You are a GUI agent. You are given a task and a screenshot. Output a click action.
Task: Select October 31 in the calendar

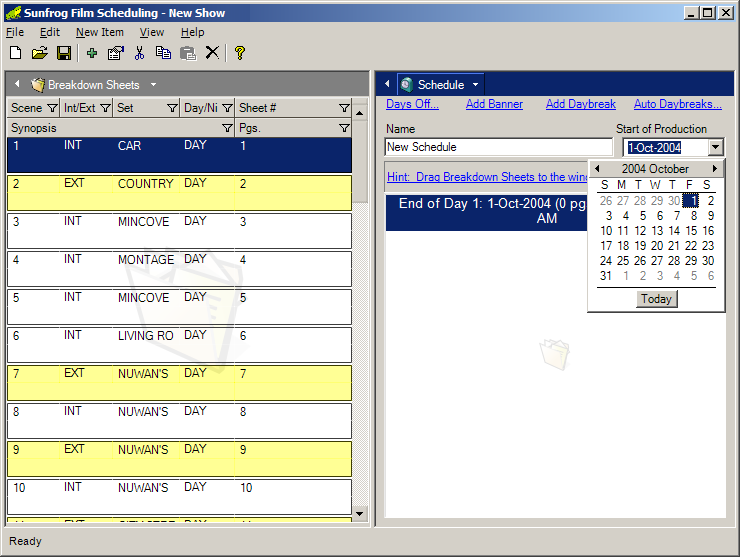606,276
